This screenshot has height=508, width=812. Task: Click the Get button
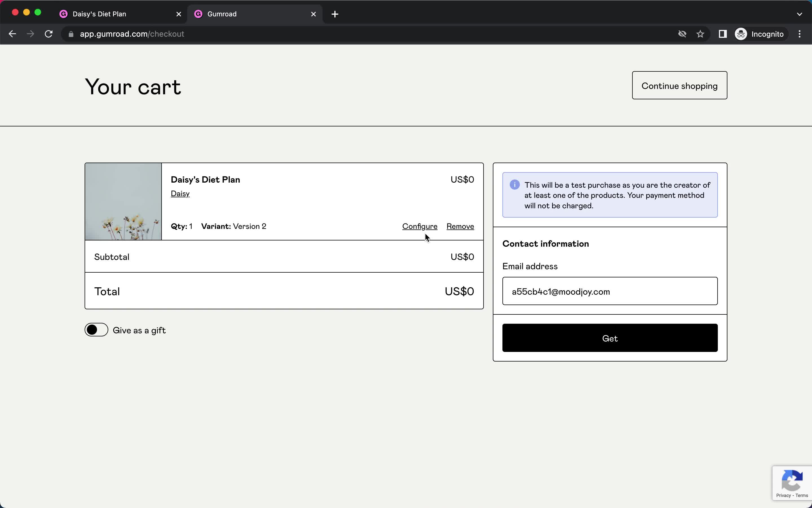click(610, 338)
